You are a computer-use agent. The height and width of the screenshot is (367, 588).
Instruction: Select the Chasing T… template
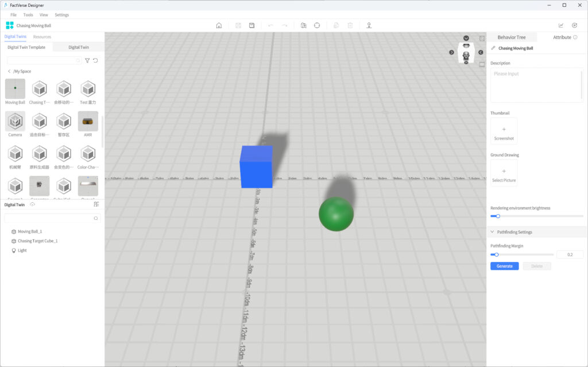[x=40, y=91]
